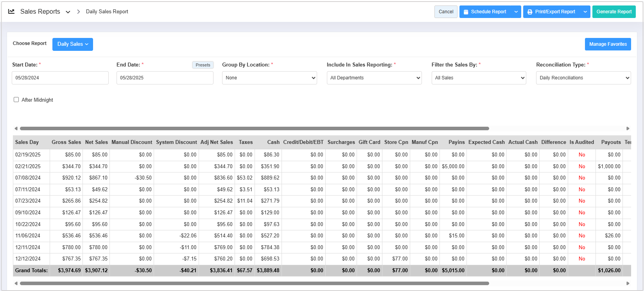This screenshot has width=644, height=291.
Task: Open the Reconciliation Type dropdown
Action: [x=583, y=78]
